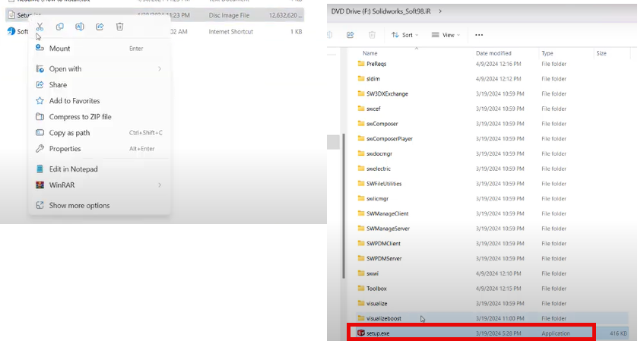Select the swwi folder icon
644x341 pixels.
click(x=361, y=273)
